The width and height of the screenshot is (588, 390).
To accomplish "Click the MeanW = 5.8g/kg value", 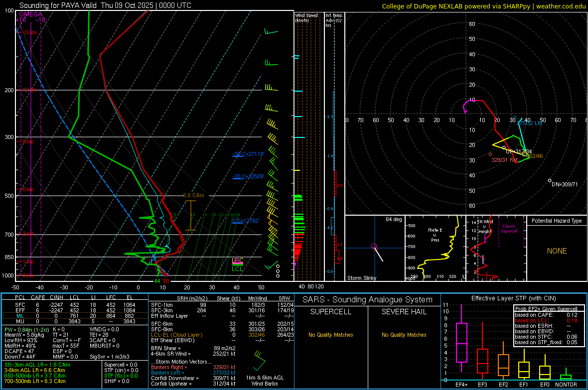I will pos(24,335).
